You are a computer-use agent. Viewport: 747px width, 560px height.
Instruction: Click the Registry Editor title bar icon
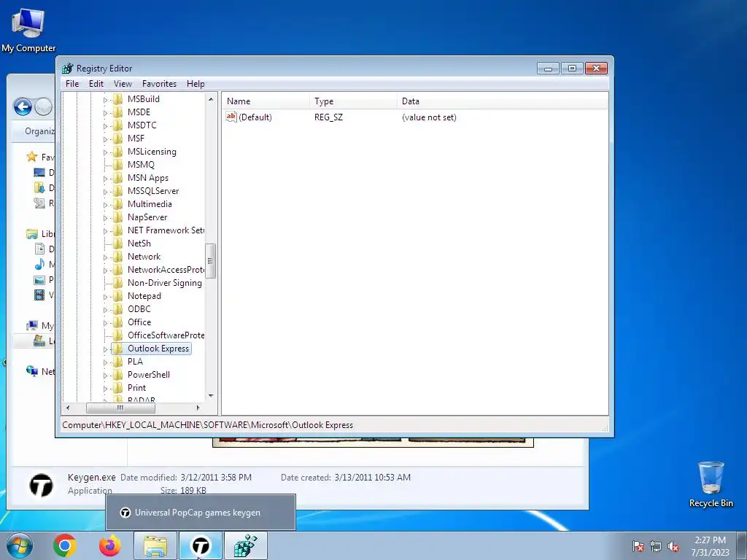(x=68, y=69)
